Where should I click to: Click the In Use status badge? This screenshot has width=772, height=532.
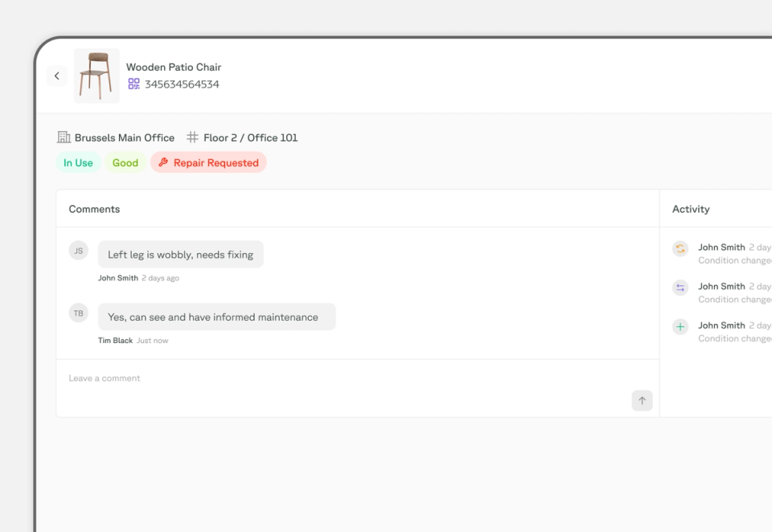pyautogui.click(x=78, y=162)
